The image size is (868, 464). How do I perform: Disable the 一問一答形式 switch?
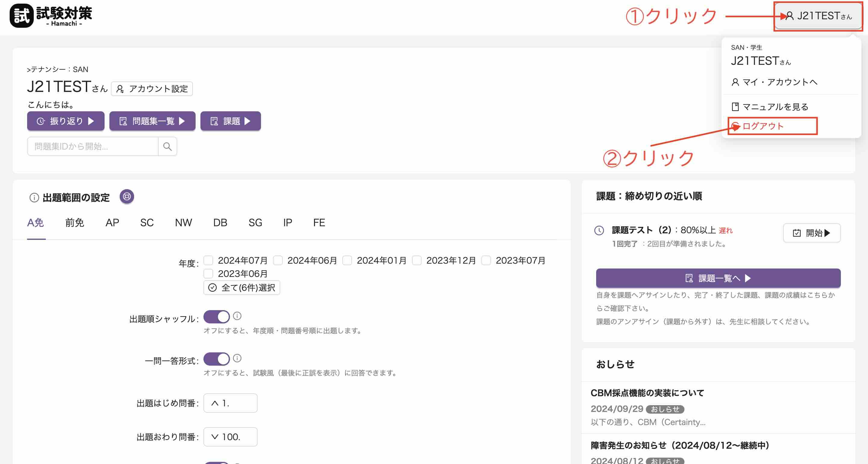(216, 359)
